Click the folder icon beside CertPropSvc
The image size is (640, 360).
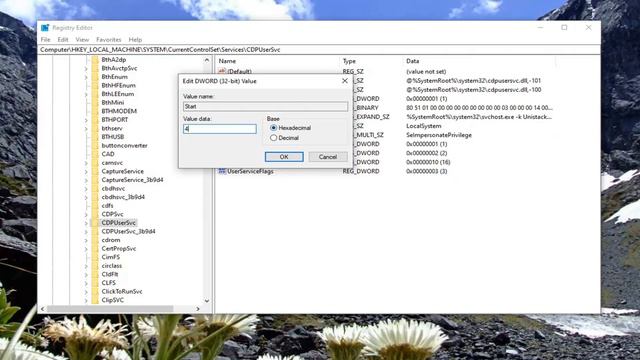point(95,249)
